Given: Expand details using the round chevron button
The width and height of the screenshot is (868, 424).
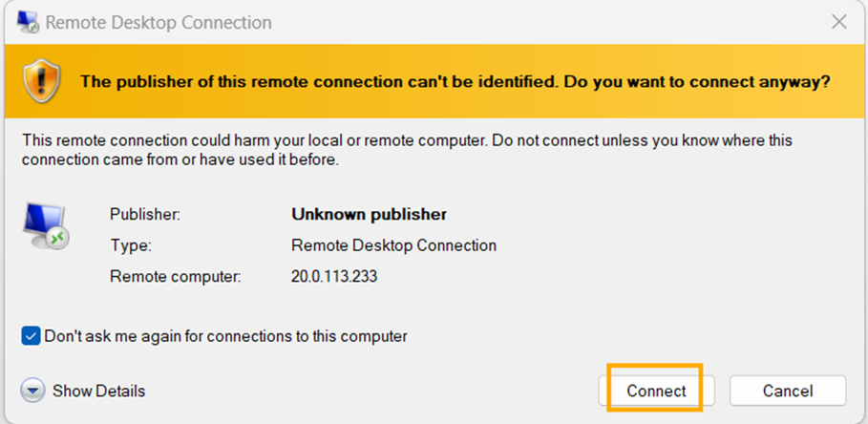Looking at the screenshot, I should (x=33, y=391).
